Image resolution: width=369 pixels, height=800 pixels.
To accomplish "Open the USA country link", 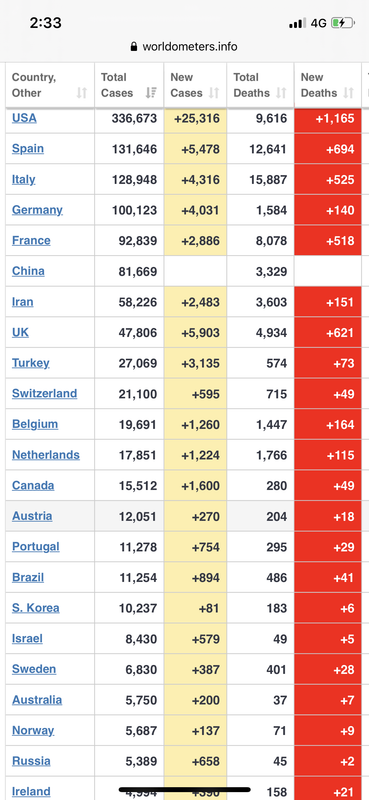I will click(24, 118).
